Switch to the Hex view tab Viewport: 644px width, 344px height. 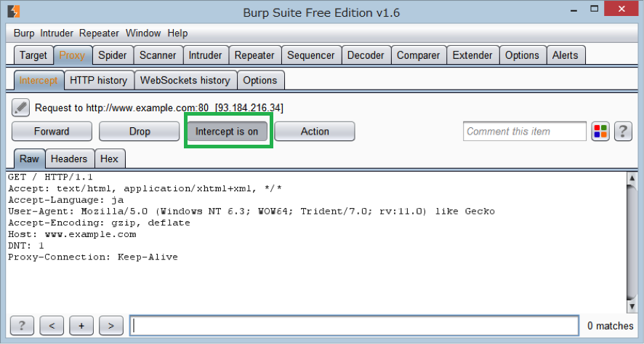point(109,159)
